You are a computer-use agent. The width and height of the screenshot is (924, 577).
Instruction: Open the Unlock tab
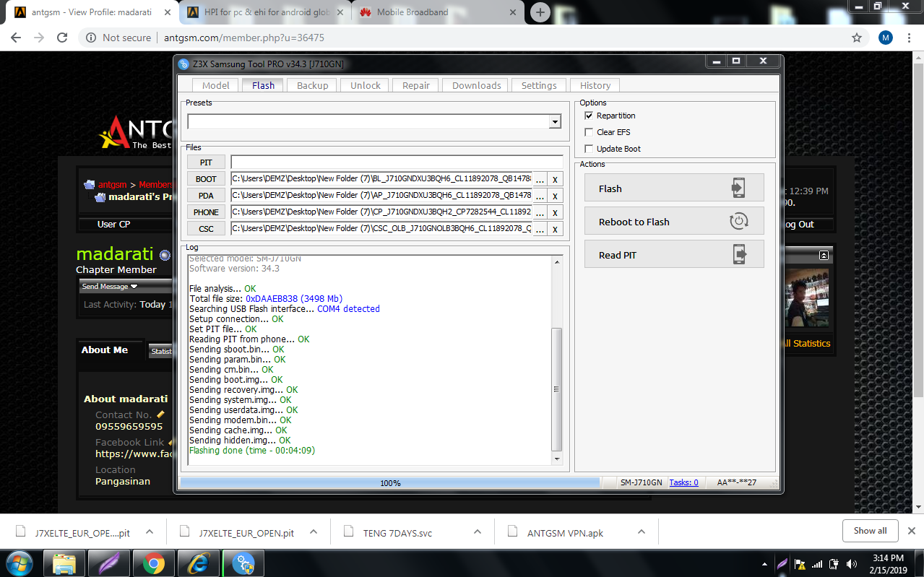pyautogui.click(x=365, y=85)
